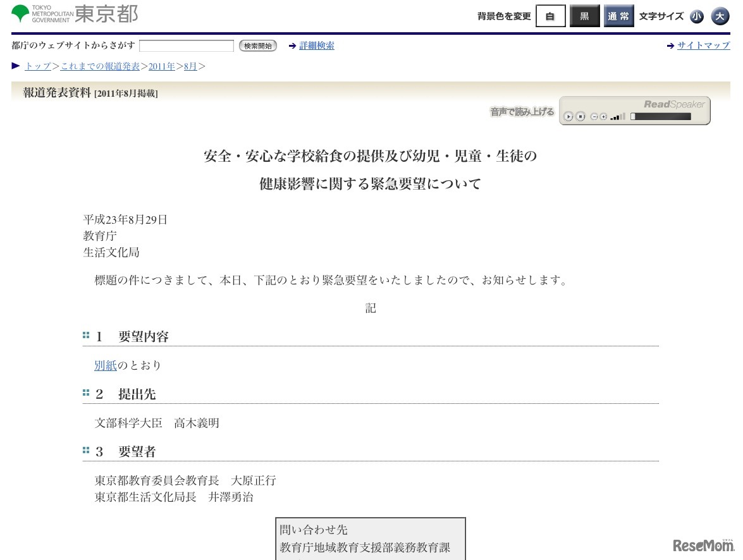This screenshot has width=743, height=560.
Task: Click the site search input field
Action: (187, 46)
